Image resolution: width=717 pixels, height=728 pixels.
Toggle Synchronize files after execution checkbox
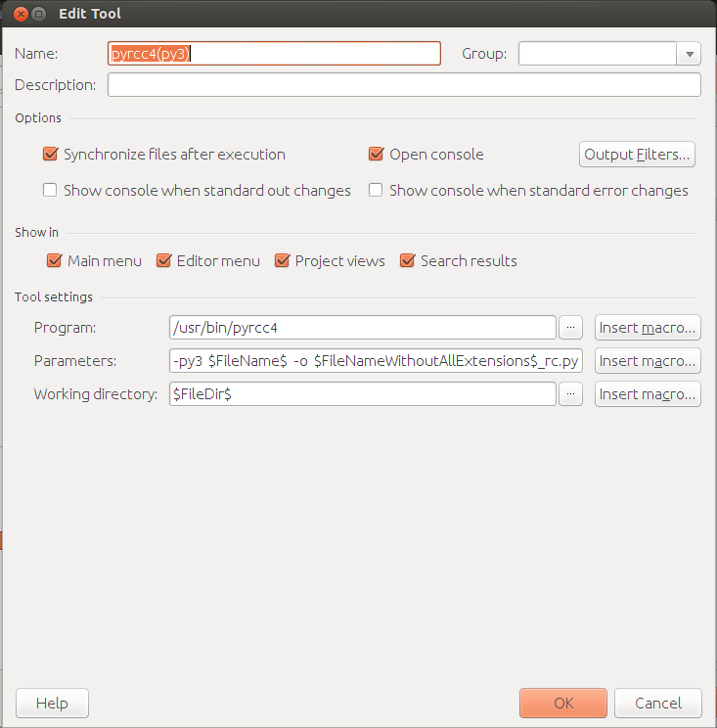click(x=51, y=155)
